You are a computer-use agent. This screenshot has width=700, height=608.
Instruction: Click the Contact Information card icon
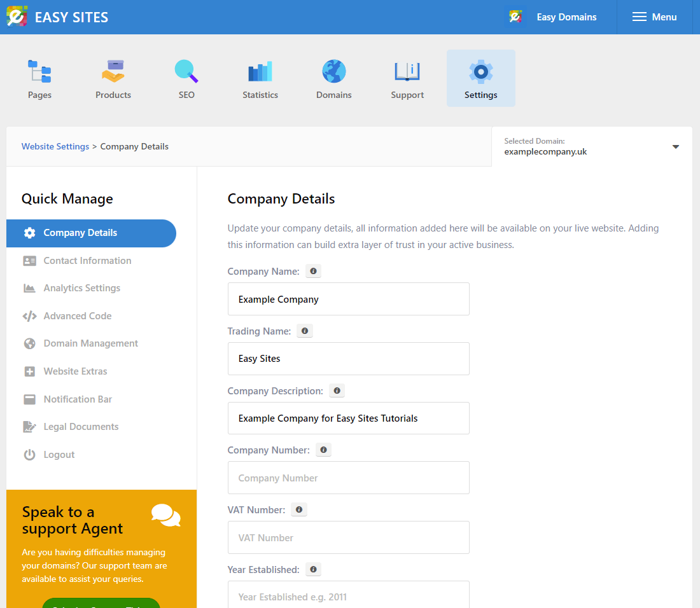[x=29, y=261]
